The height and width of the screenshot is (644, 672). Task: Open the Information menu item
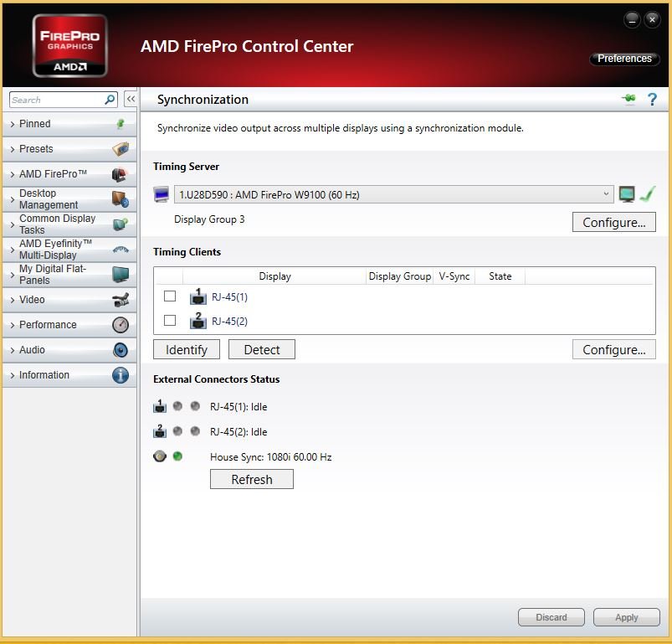(x=69, y=375)
